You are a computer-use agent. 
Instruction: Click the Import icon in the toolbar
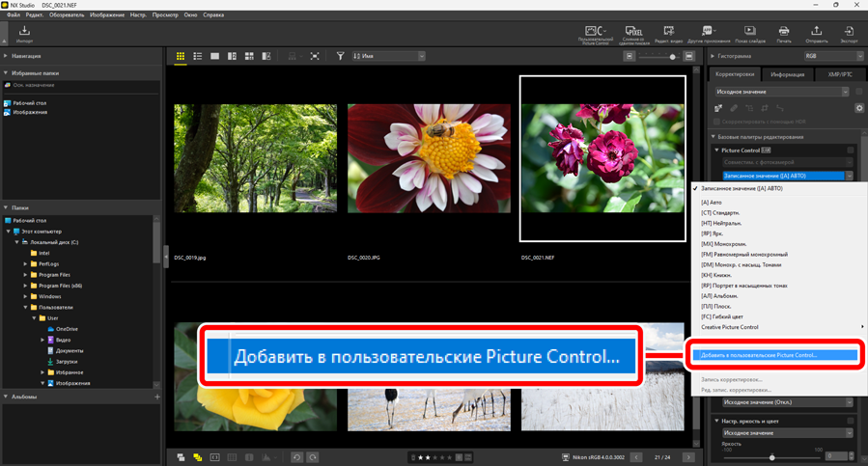pos(24,34)
